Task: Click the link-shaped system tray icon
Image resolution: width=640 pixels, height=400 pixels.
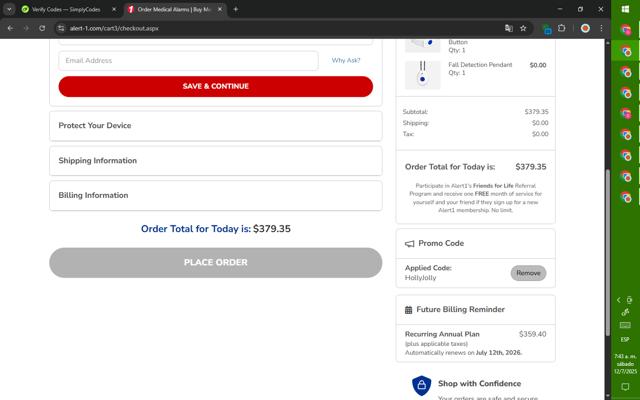Action: [x=625, y=312]
